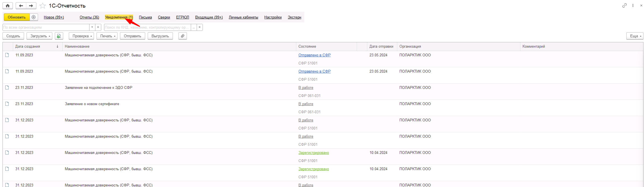Screen dimensions: 644x187
Task: Open the Загрузить dropdown menu
Action: (39, 36)
